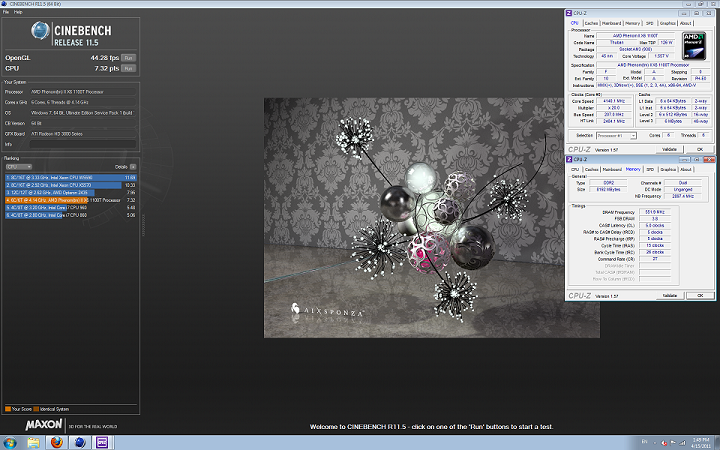Click the Cinebench icon in the title bar

pos(4,4)
